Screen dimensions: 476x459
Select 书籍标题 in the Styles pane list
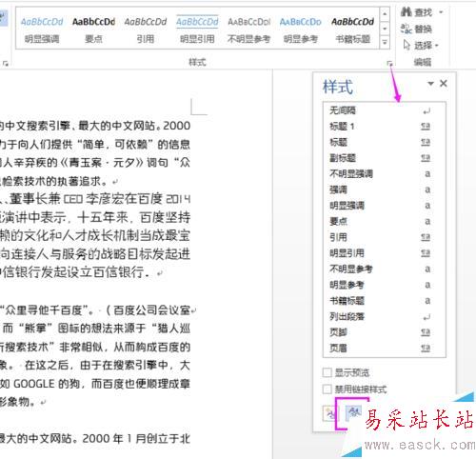(384, 301)
